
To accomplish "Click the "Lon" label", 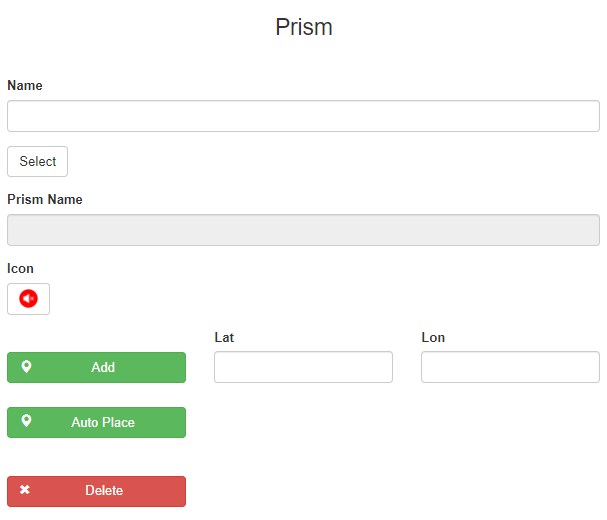I will (x=433, y=337).
